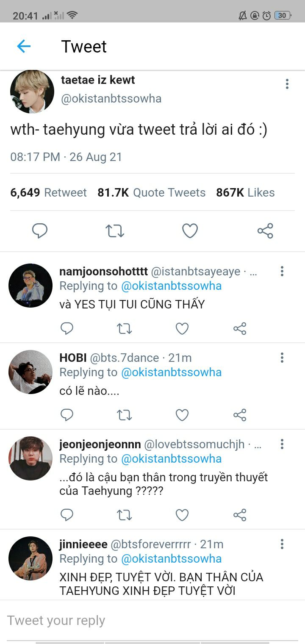Screen dimensions: 305x644
Task: Open the main tweet's three-dot options menu
Action: click(287, 84)
